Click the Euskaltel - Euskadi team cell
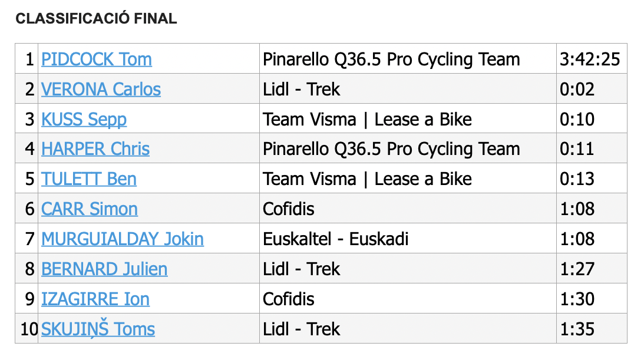This screenshot has width=644, height=363. [x=408, y=239]
